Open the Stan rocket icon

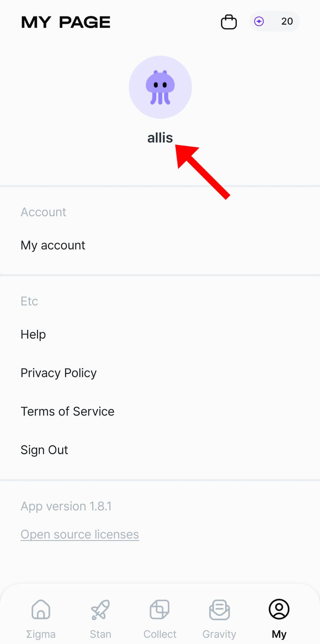(x=100, y=610)
